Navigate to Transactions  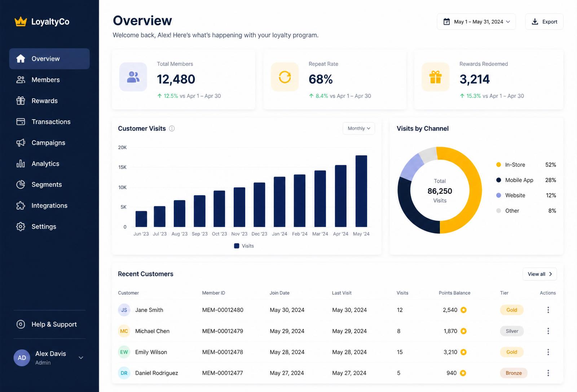49,122
